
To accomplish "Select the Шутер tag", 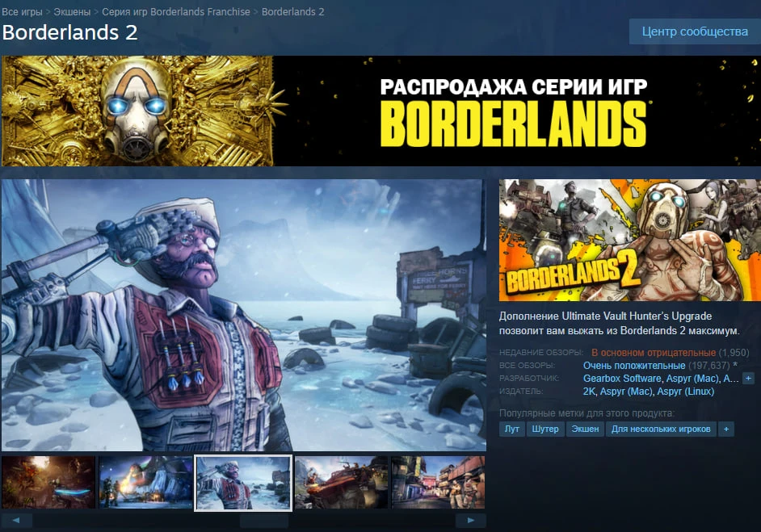I will 545,429.
